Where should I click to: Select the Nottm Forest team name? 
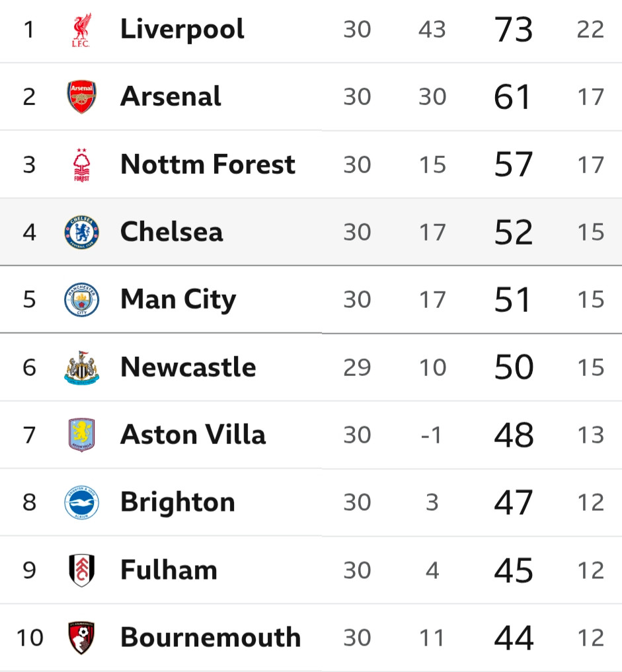[x=208, y=164]
